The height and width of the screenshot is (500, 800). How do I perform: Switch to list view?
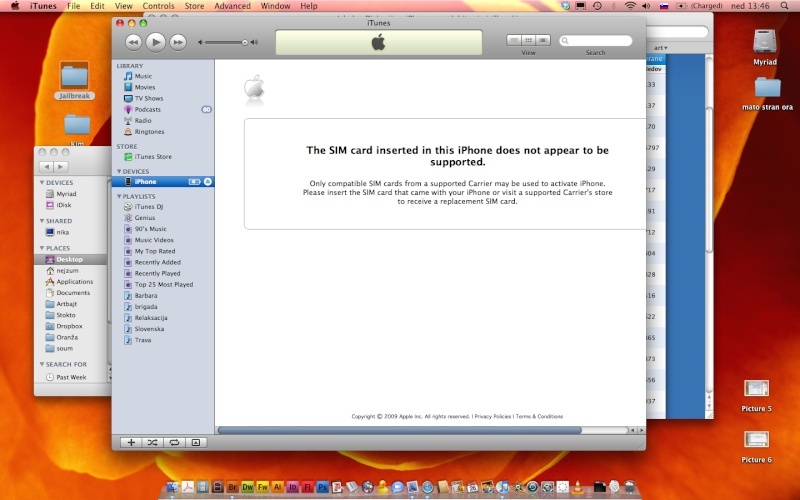pyautogui.click(x=514, y=40)
